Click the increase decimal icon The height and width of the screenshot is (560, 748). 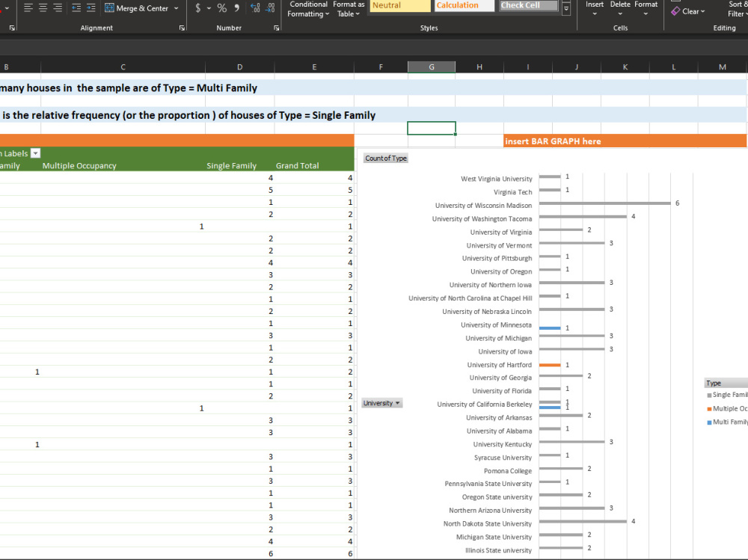tap(255, 7)
